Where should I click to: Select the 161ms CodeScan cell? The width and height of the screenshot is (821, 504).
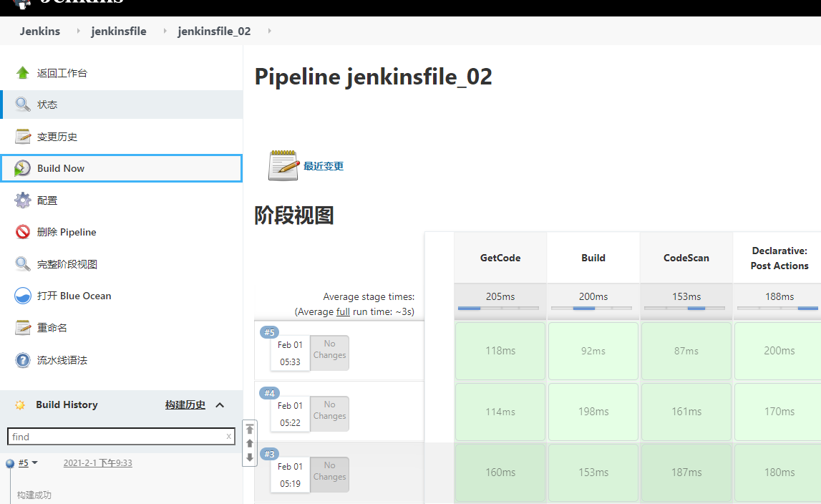click(686, 412)
